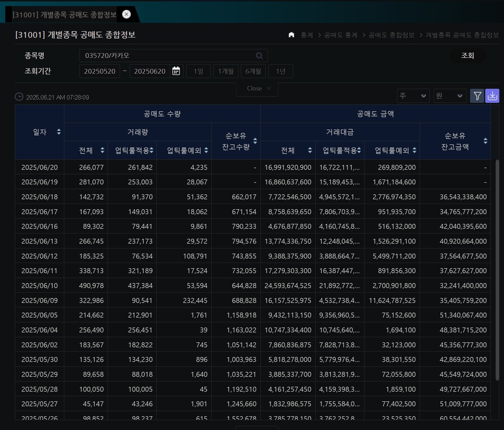Image resolution: width=504 pixels, height=430 pixels.
Task: Select the 1년 period button
Action: 281,71
